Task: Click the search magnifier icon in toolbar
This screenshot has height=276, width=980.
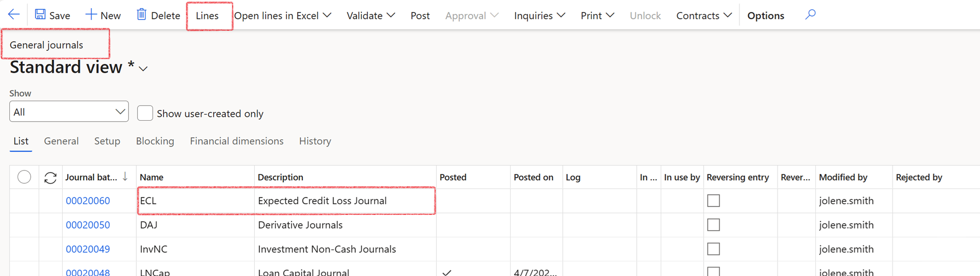Action: coord(810,15)
